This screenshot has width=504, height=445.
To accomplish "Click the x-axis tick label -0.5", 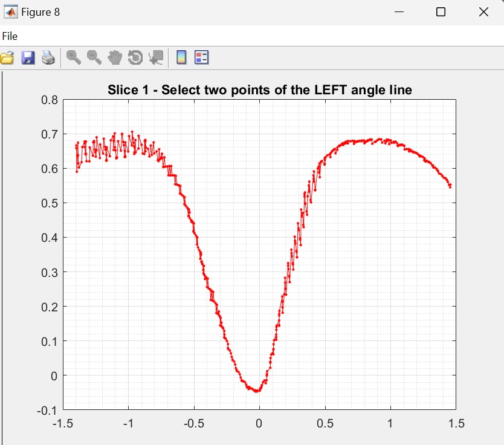I will click(x=193, y=423).
